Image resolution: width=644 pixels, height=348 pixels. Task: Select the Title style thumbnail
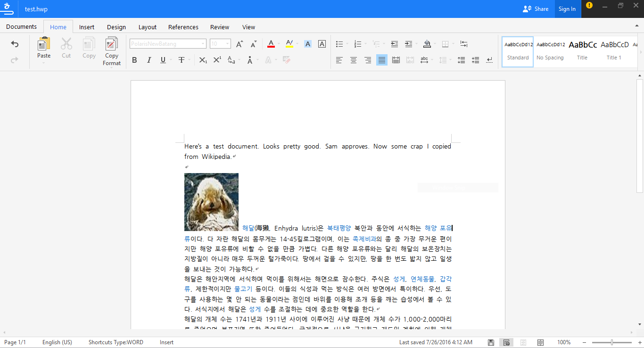point(583,51)
